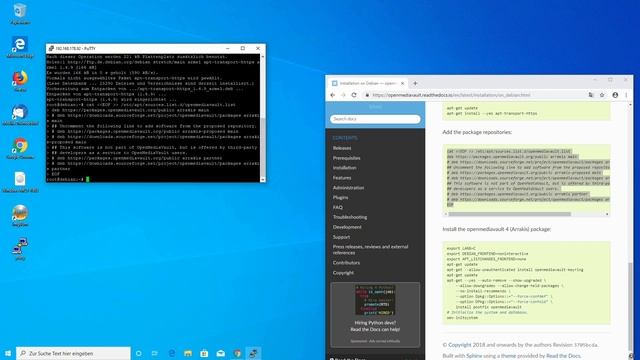The width and height of the screenshot is (640, 360).
Task: Select the Installation on Debian browser tab
Action: pyautogui.click(x=367, y=83)
